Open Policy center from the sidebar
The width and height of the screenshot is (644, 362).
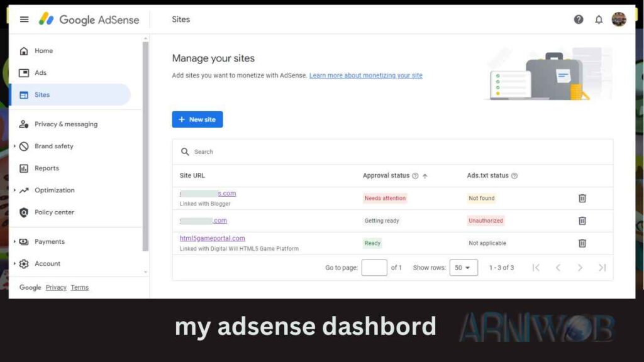[x=54, y=212]
